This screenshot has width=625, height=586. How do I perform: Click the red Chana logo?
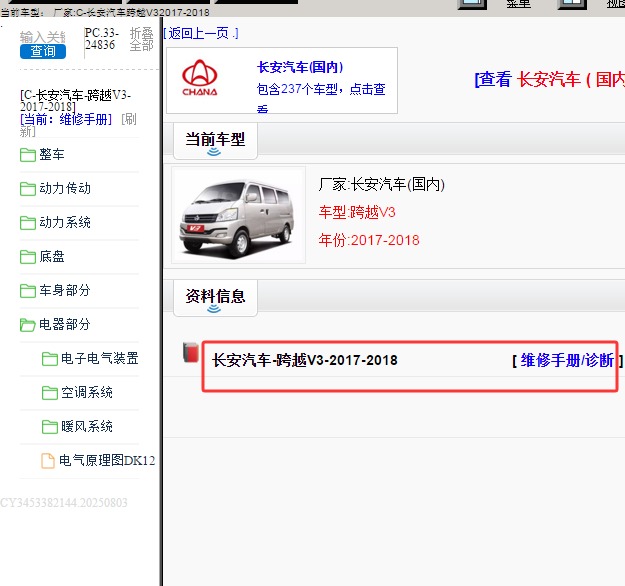pos(200,78)
